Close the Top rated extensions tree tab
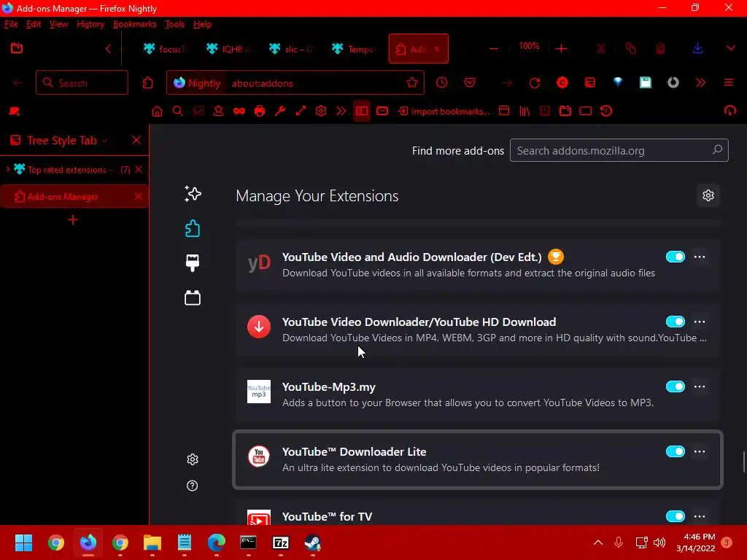The height and width of the screenshot is (560, 747). [139, 169]
